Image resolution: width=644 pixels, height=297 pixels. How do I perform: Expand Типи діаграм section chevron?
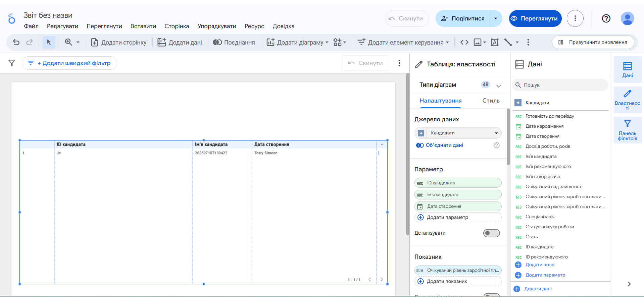pos(499,85)
